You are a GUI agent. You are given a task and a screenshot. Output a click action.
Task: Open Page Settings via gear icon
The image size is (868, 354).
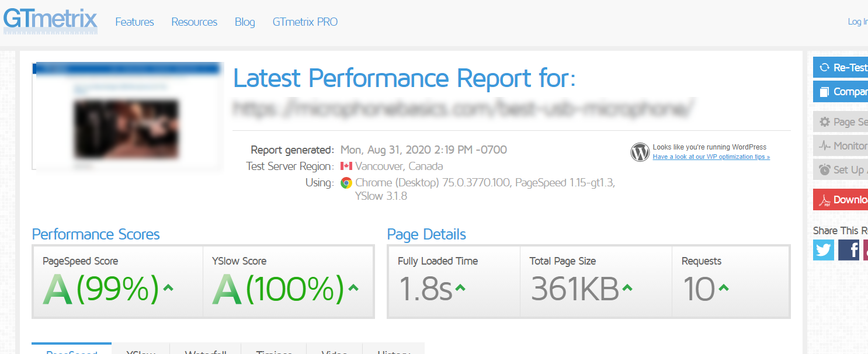coord(824,122)
